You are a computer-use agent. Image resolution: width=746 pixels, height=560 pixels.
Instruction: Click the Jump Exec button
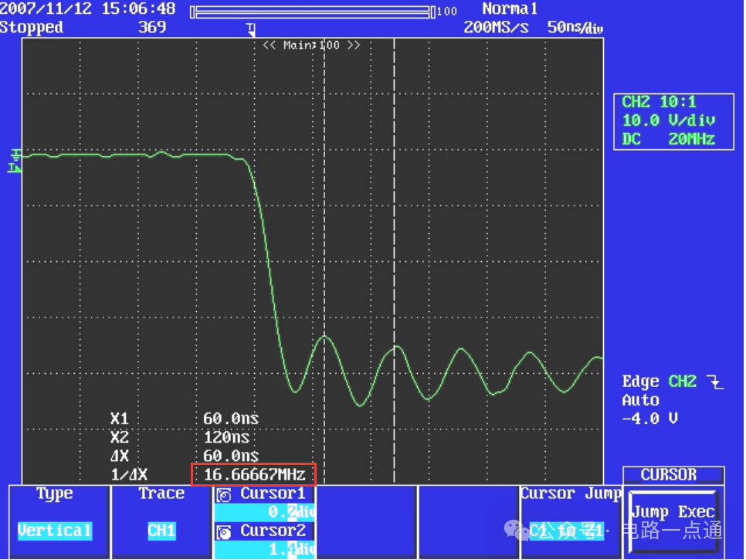[x=673, y=522]
